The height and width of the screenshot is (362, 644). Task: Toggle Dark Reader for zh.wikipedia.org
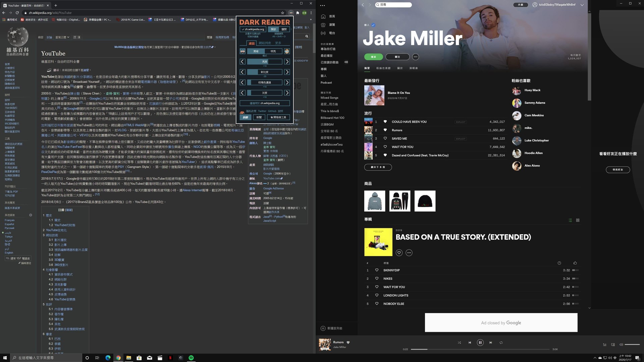click(253, 29)
